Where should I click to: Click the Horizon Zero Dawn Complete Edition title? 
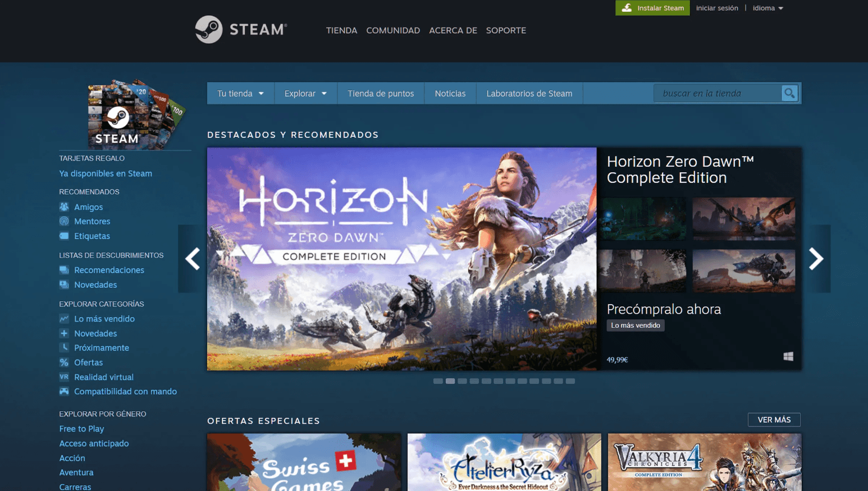[680, 169]
